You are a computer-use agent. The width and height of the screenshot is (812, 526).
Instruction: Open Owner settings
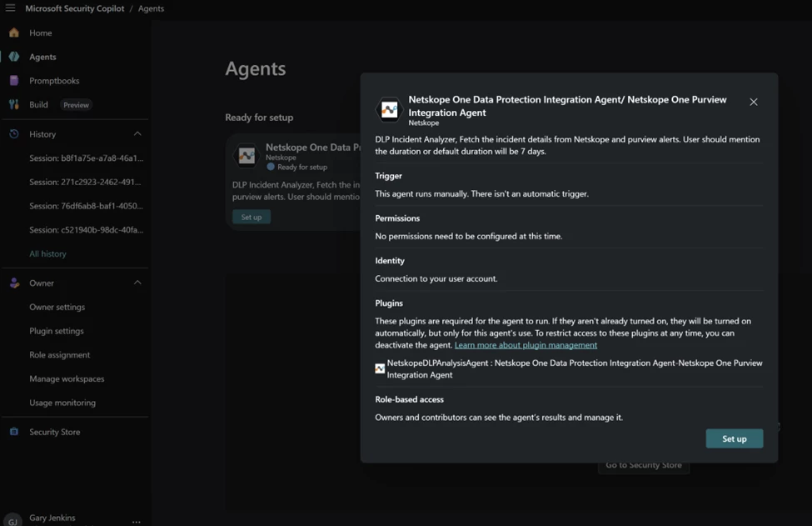click(x=57, y=307)
